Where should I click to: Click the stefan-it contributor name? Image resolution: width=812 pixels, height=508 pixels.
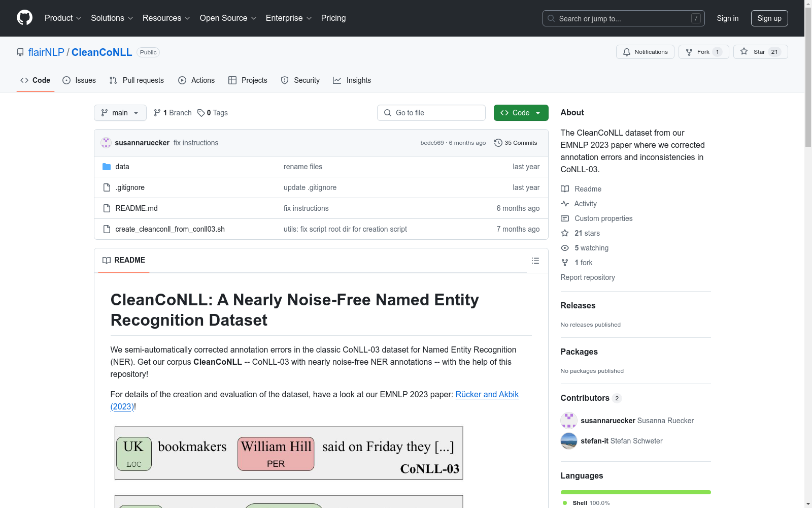(594, 441)
